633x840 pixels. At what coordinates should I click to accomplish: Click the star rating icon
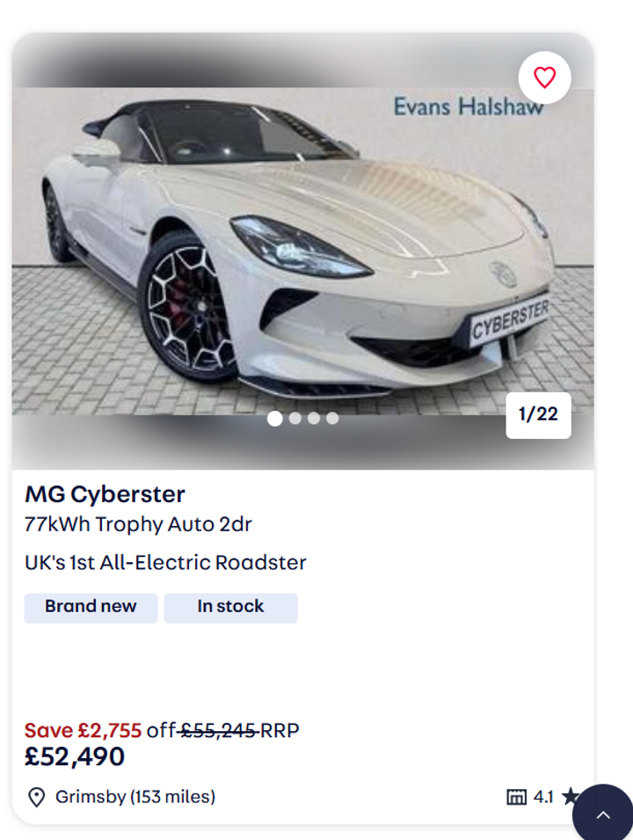pos(570,797)
